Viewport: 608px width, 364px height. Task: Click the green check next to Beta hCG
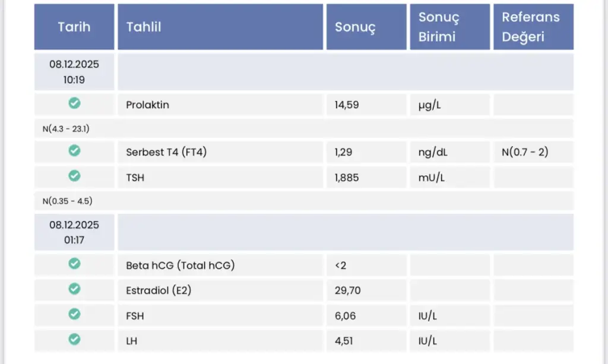74,264
